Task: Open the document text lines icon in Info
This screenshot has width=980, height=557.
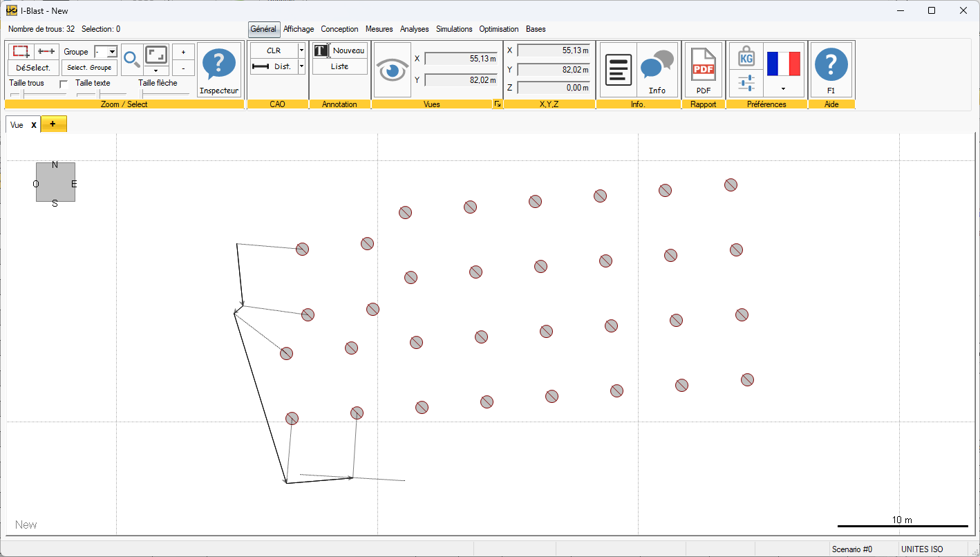Action: [x=619, y=70]
